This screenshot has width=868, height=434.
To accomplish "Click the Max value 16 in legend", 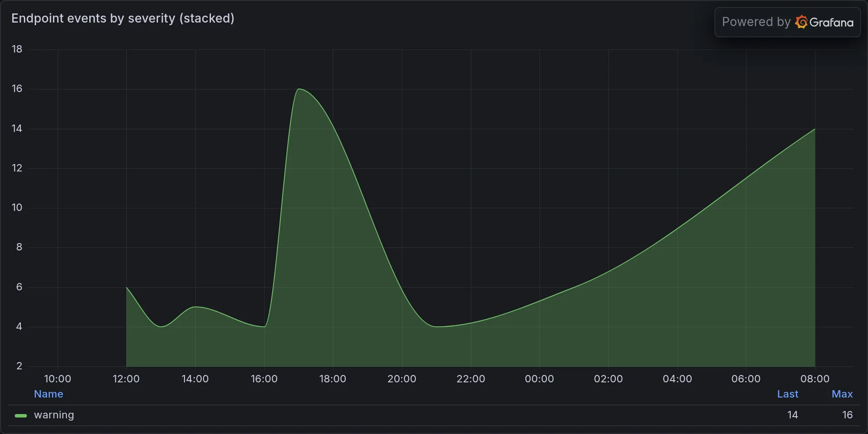I will [x=847, y=415].
